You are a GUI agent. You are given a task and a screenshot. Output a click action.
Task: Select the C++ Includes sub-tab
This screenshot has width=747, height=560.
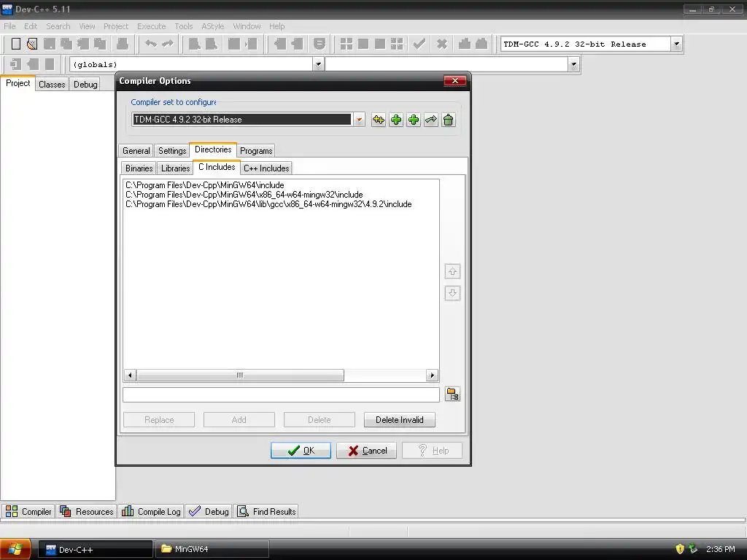tap(266, 168)
